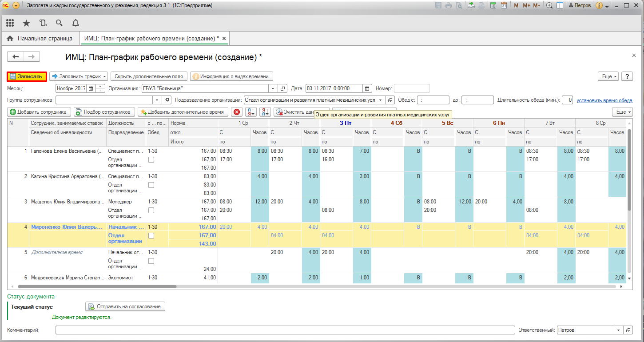Switch to Начальная страница tab

[x=40, y=39]
